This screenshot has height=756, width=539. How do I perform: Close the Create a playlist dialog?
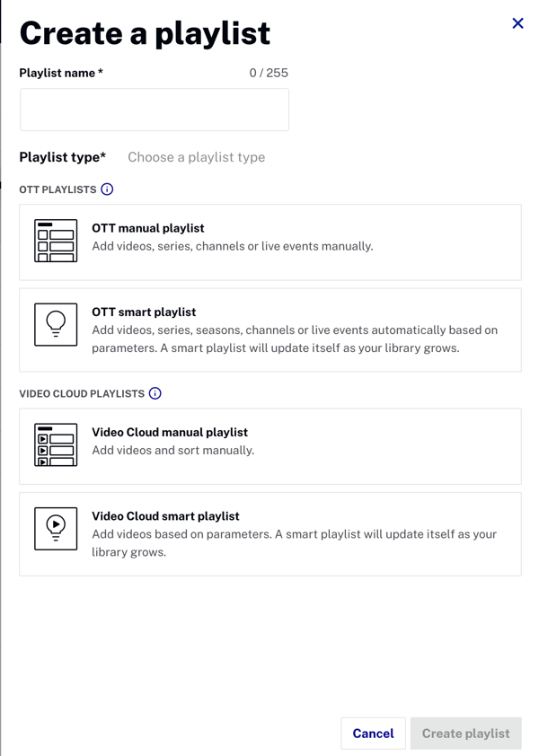[x=517, y=23]
